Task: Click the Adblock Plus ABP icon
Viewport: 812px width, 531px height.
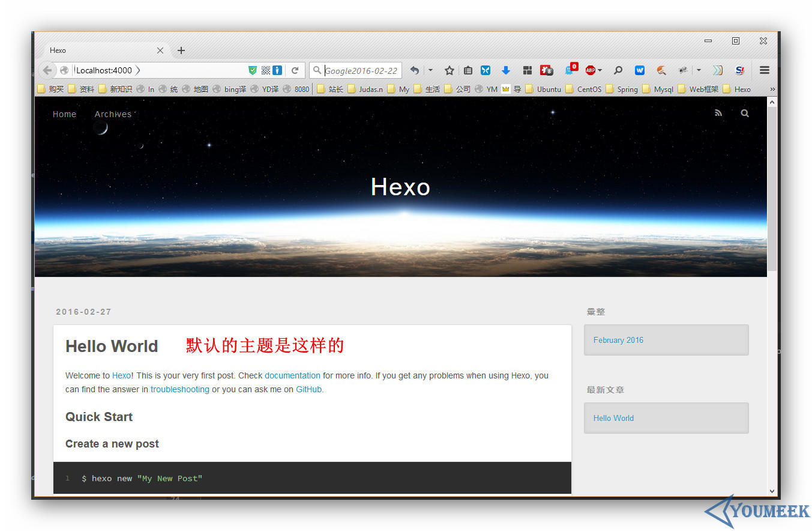Action: tap(590, 70)
